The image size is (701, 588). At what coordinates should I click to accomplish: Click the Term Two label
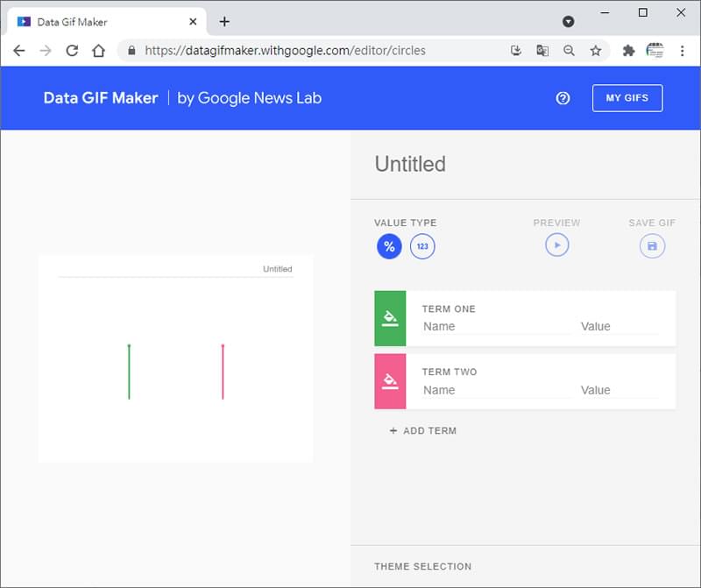click(x=450, y=372)
